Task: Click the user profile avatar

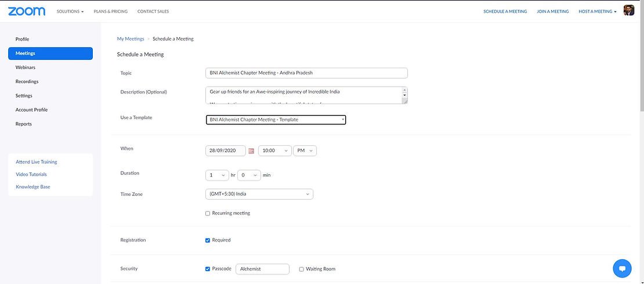Action: [629, 10]
